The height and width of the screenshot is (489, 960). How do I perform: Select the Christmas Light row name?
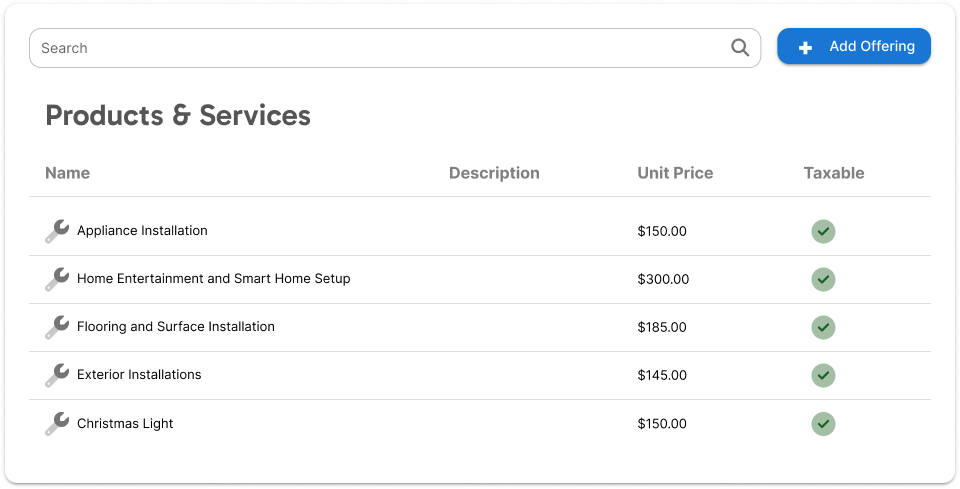[x=125, y=424]
